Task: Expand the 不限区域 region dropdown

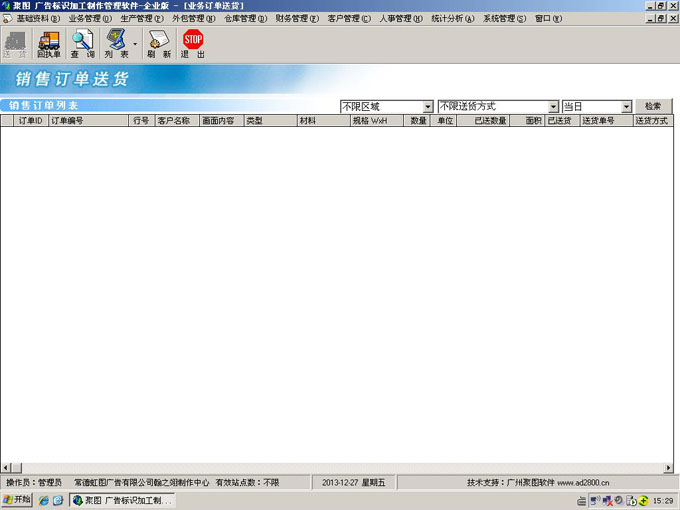Action: [428, 106]
